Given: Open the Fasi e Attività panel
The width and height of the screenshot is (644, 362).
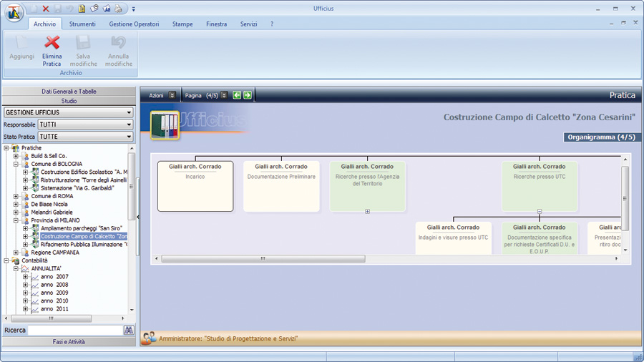Looking at the screenshot, I should [x=69, y=341].
